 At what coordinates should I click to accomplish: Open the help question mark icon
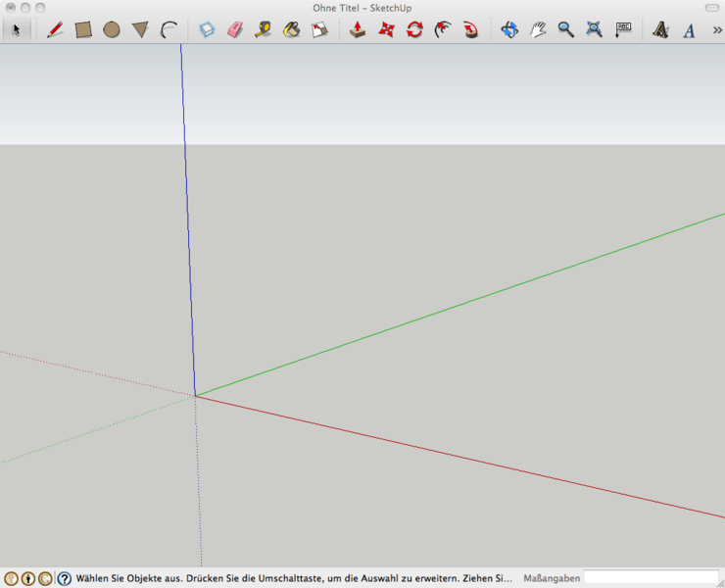65,578
